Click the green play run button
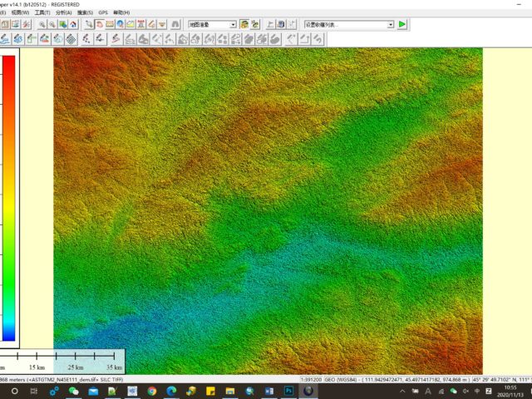This screenshot has height=399, width=532. point(402,25)
